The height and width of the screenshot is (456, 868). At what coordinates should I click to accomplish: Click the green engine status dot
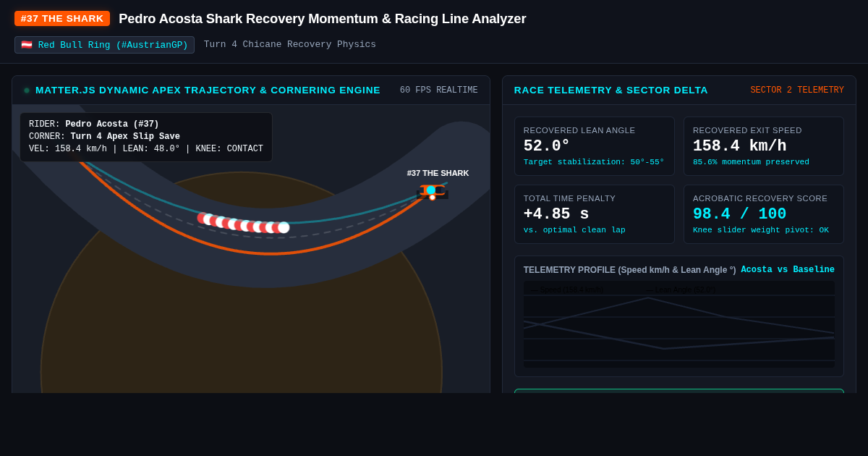pyautogui.click(x=27, y=90)
